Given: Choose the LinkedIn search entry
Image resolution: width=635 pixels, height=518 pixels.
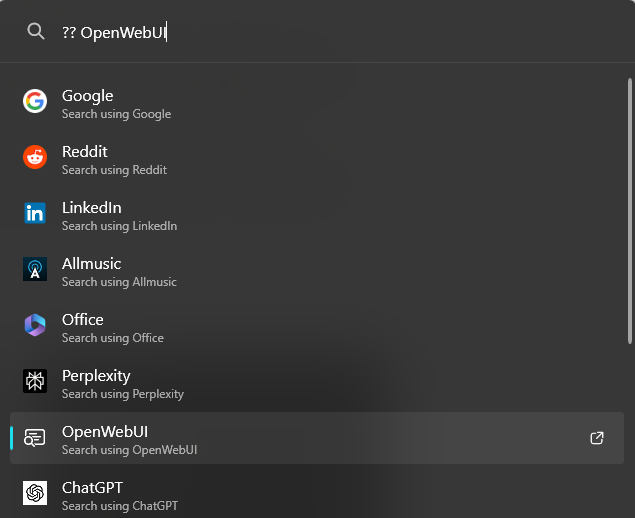Looking at the screenshot, I should pyautogui.click(x=317, y=216).
